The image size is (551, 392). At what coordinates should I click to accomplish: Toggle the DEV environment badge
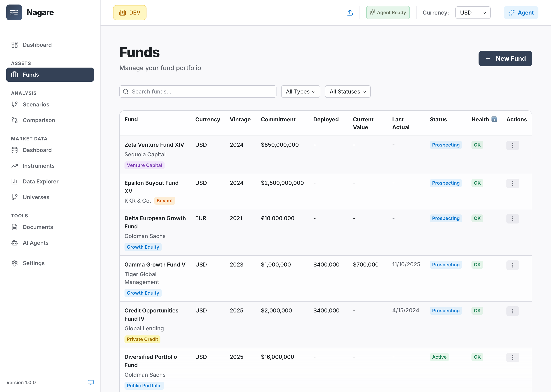coord(130,13)
